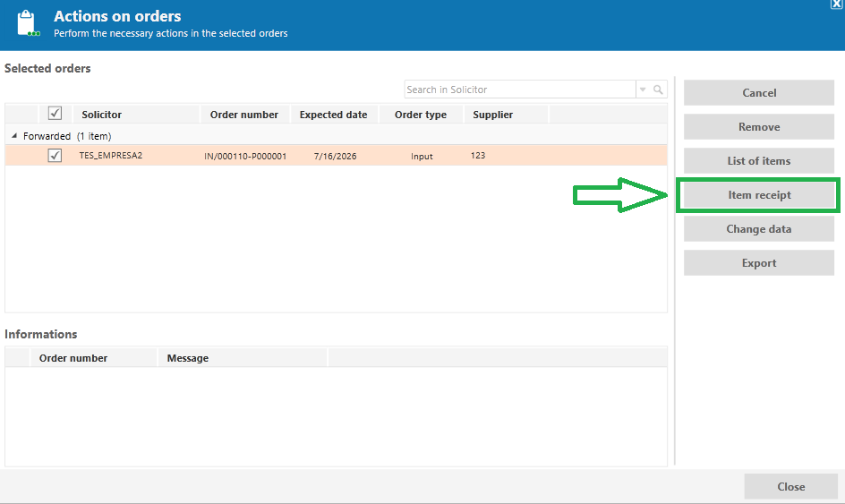Uncheck the TES_EMPRESA2 order checkbox
This screenshot has width=845, height=504.
click(55, 155)
